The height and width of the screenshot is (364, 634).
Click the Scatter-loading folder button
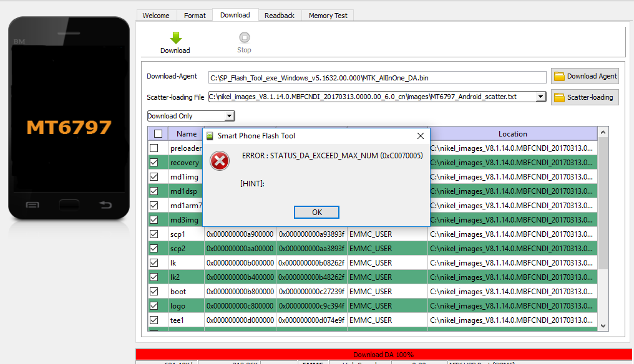click(x=585, y=97)
